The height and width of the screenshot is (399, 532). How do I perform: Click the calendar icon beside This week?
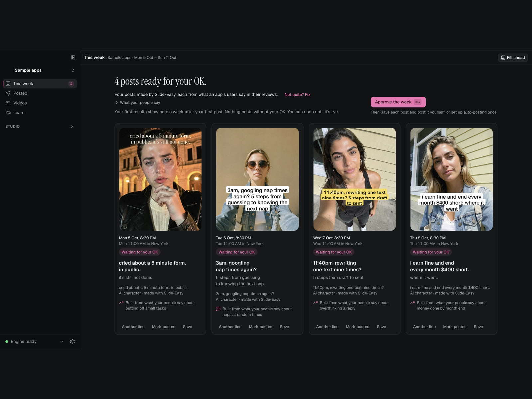(8, 84)
